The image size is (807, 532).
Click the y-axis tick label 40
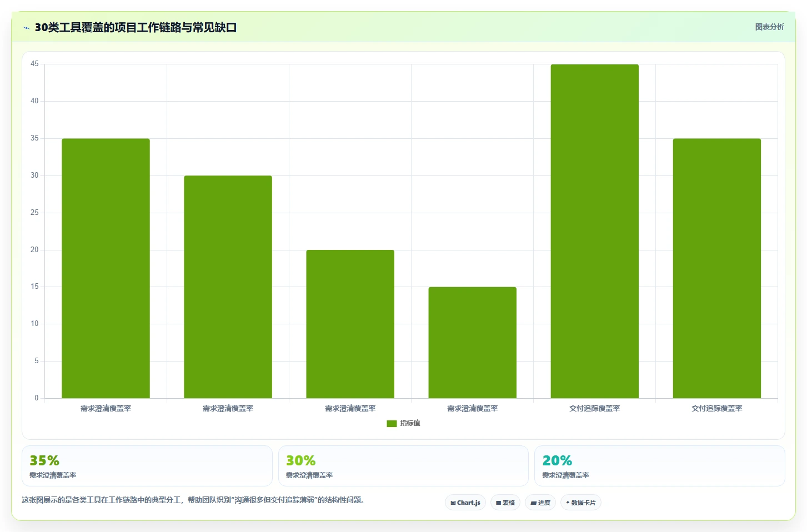coord(34,101)
